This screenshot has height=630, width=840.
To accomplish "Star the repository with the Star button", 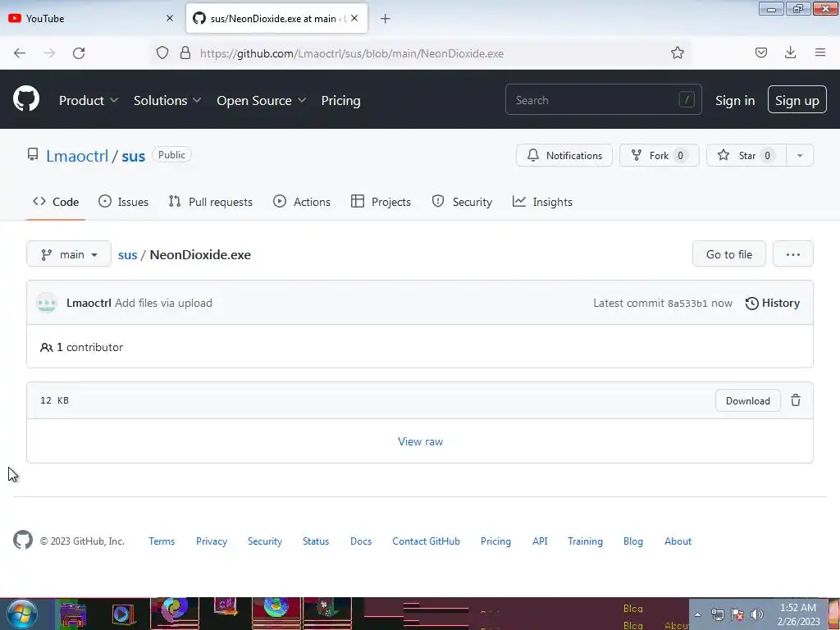I will pyautogui.click(x=746, y=155).
